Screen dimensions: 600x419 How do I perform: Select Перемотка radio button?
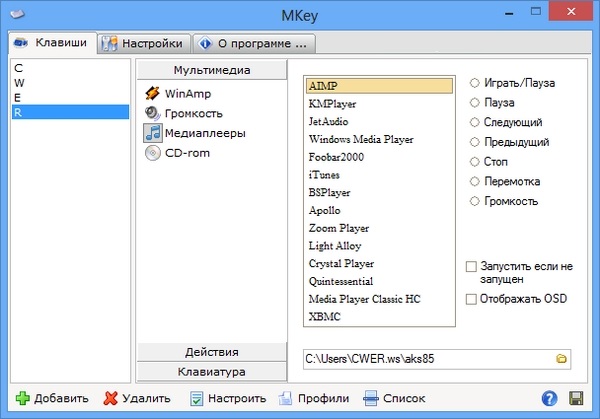[x=474, y=181]
